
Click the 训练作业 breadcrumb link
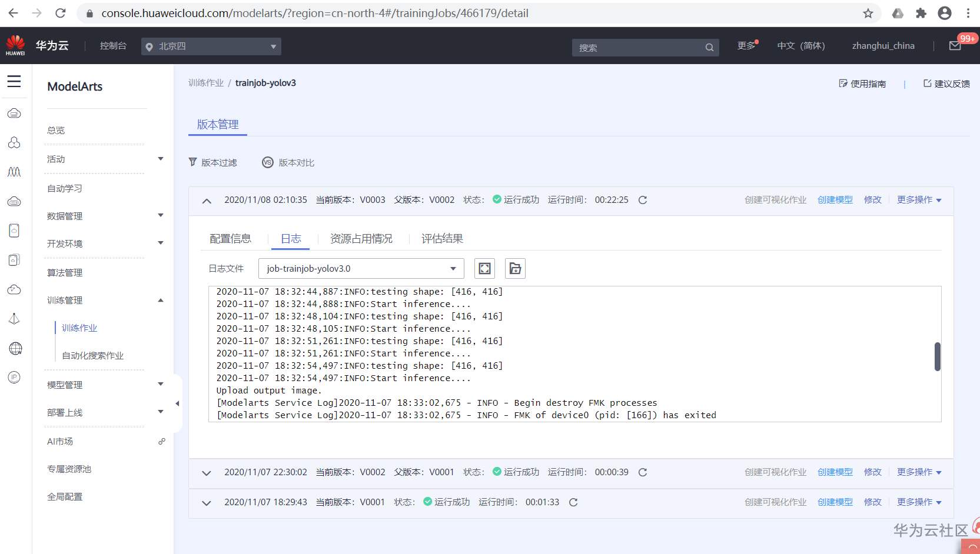coord(206,83)
